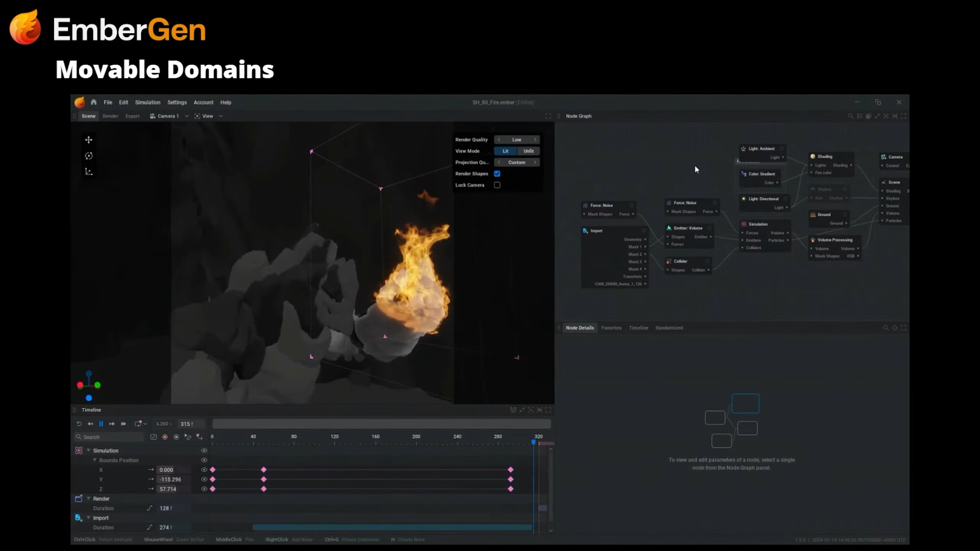Select the move tool in viewport
The width and height of the screenshot is (980, 551).
point(88,140)
